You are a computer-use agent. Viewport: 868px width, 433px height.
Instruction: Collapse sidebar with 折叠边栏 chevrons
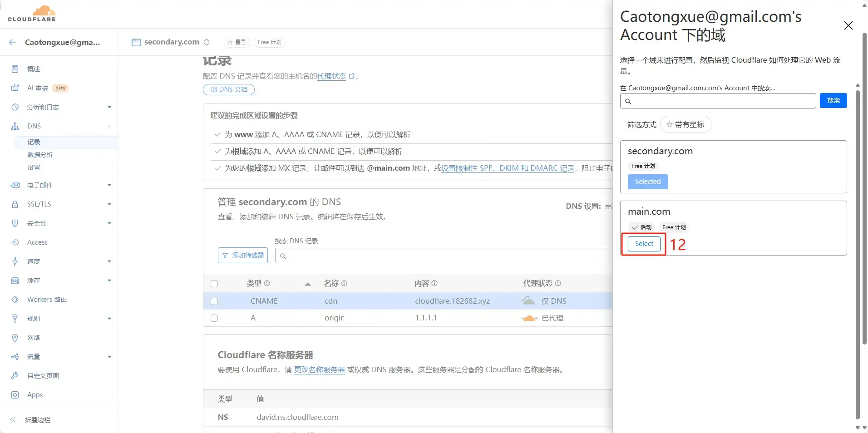tap(13, 420)
